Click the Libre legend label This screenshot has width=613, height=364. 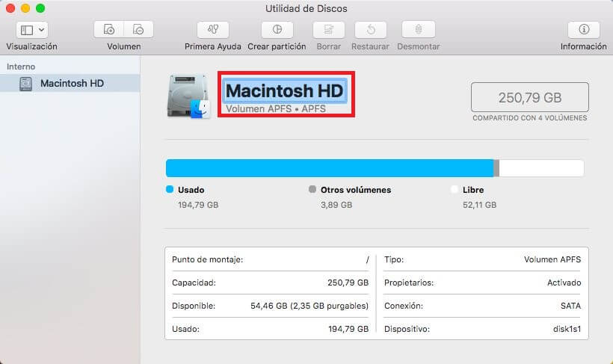(x=473, y=190)
